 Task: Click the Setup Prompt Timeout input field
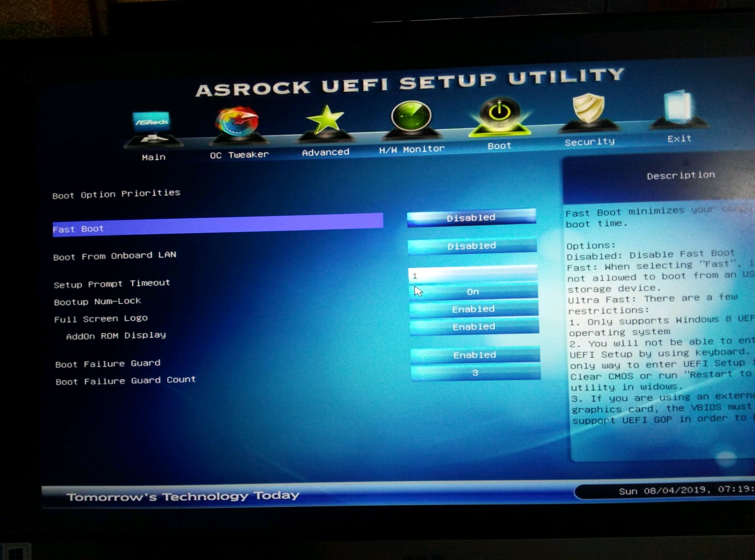[473, 275]
